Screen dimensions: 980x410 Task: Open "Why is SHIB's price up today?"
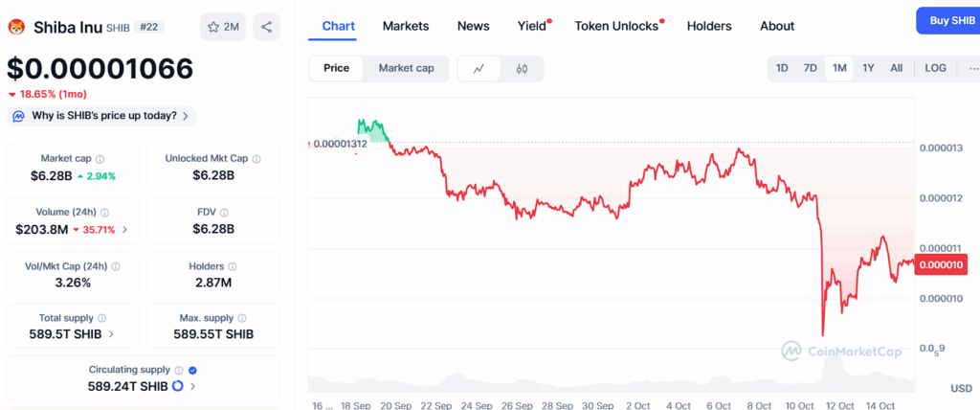102,116
